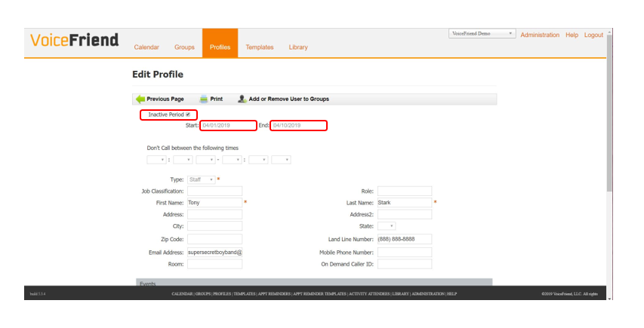This screenshot has width=644, height=328.
Task: Open the Don't Call end minutes dropdown
Action: tap(258, 160)
